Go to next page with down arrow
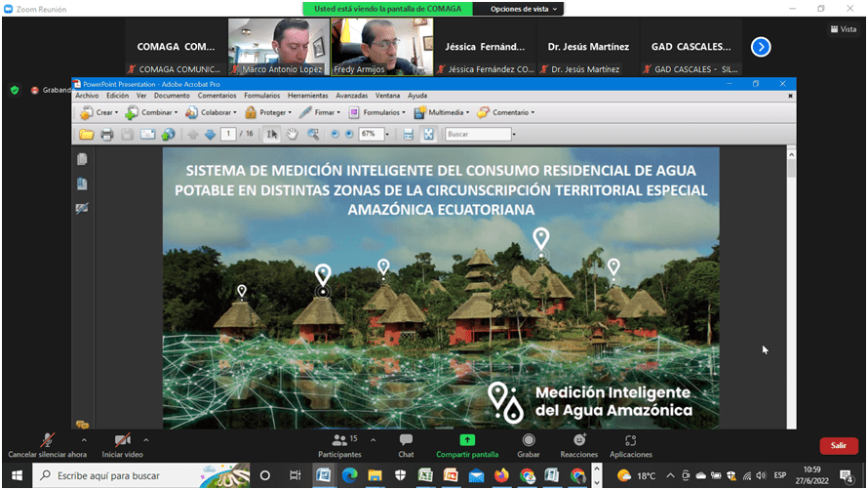This screenshot has width=868, height=490. (210, 134)
